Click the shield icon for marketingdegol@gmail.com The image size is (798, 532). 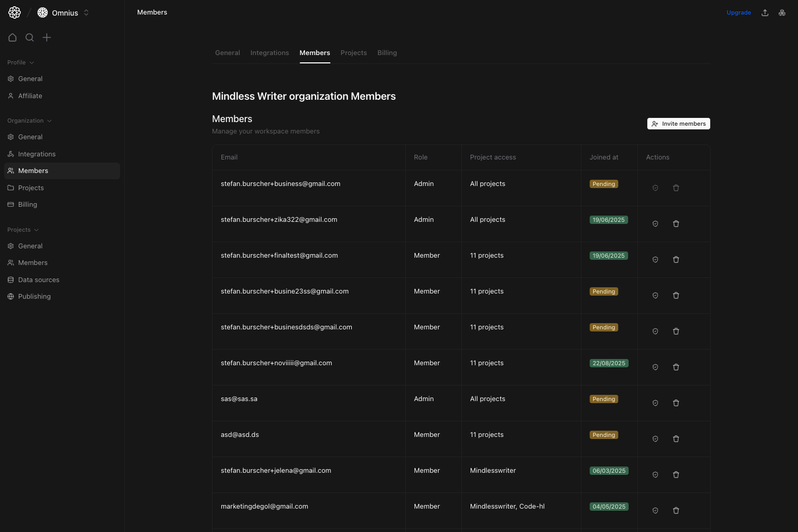[655, 510]
